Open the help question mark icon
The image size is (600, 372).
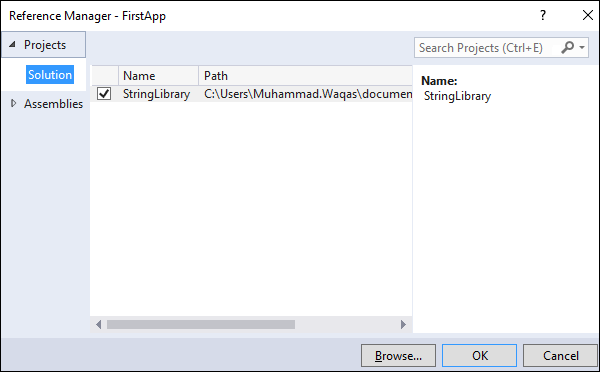pyautogui.click(x=543, y=15)
